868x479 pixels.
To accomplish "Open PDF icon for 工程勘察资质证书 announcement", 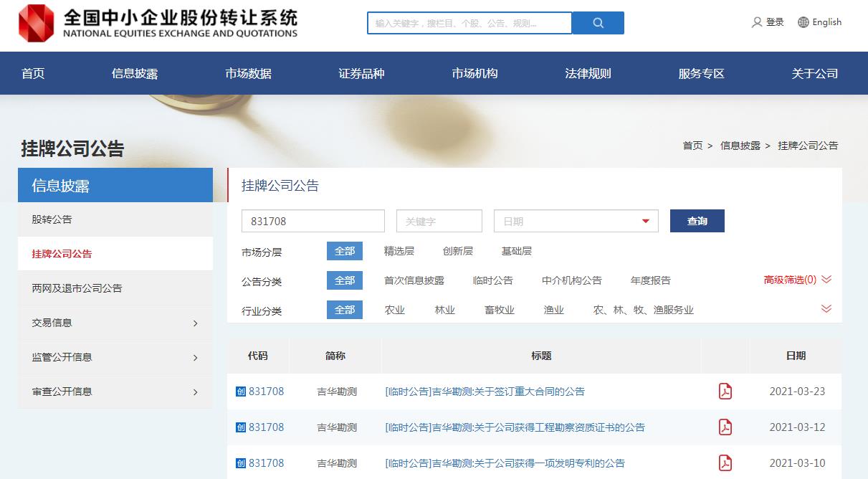I will (725, 427).
